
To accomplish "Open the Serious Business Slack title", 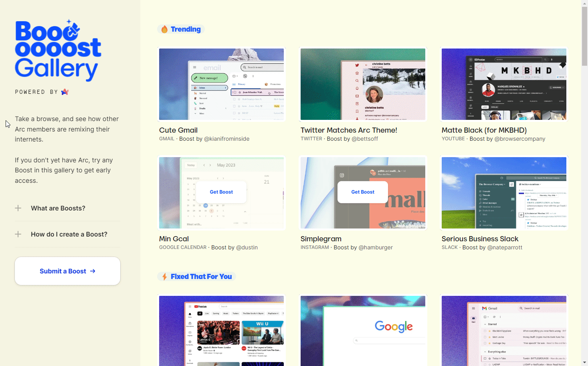I will [x=480, y=239].
